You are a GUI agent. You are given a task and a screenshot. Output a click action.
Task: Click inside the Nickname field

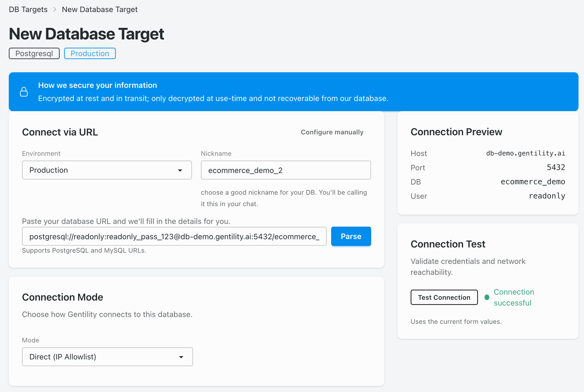[x=286, y=170]
